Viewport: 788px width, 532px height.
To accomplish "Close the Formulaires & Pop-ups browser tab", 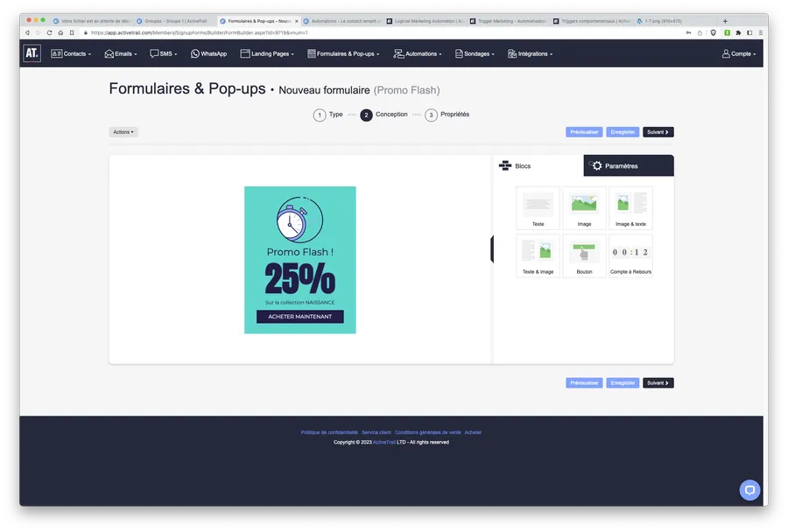I will tap(297, 21).
